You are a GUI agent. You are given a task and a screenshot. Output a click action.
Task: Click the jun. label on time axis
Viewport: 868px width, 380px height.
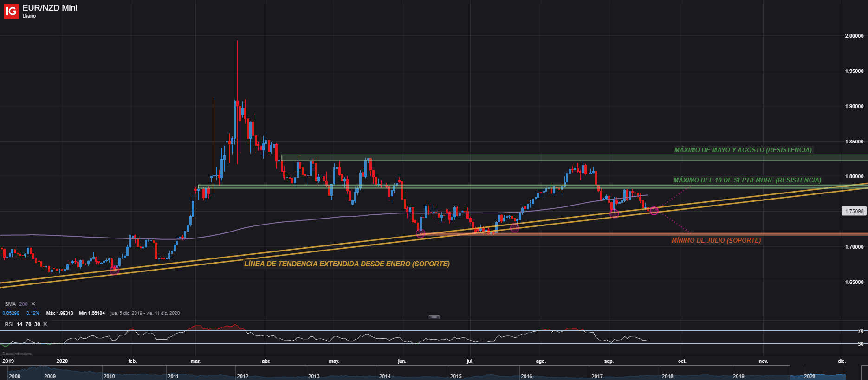pos(402,361)
